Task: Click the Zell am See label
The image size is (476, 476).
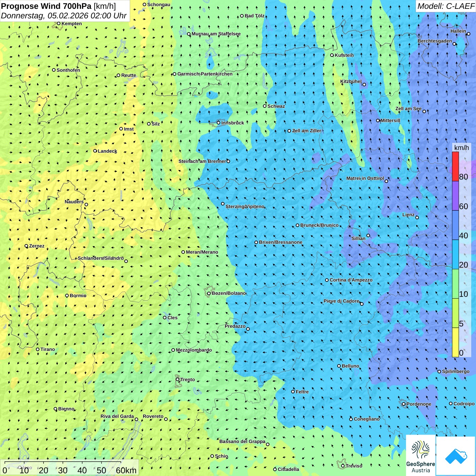Action: click(x=408, y=109)
